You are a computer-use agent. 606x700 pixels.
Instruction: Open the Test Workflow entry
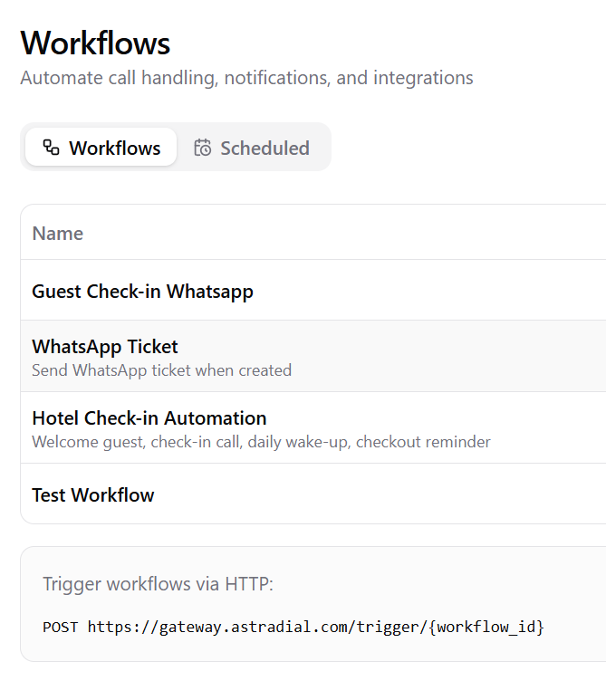93,494
